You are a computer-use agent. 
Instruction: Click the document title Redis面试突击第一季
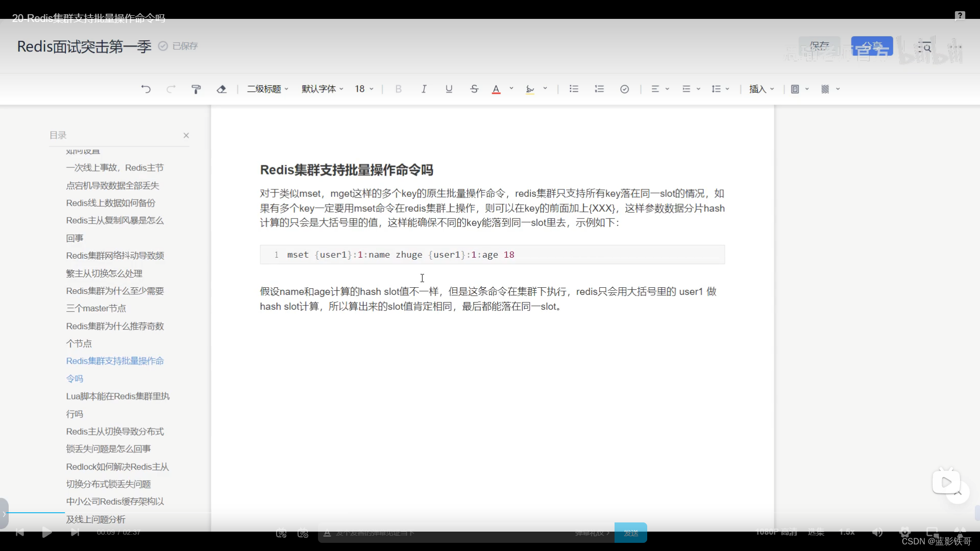(x=84, y=46)
